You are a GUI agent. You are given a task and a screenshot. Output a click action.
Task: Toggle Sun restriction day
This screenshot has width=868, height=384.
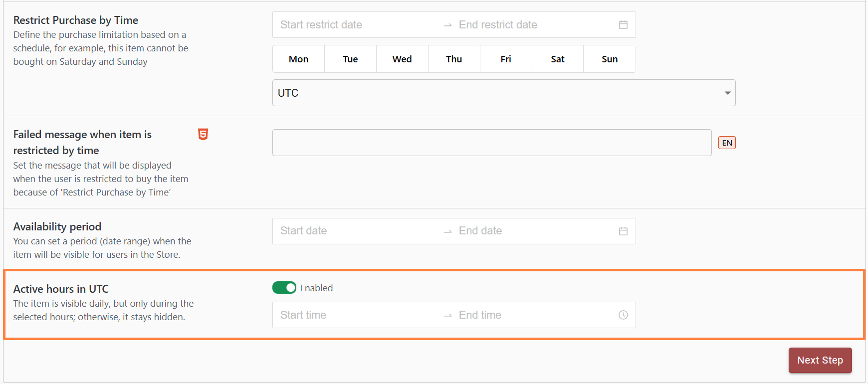click(610, 59)
